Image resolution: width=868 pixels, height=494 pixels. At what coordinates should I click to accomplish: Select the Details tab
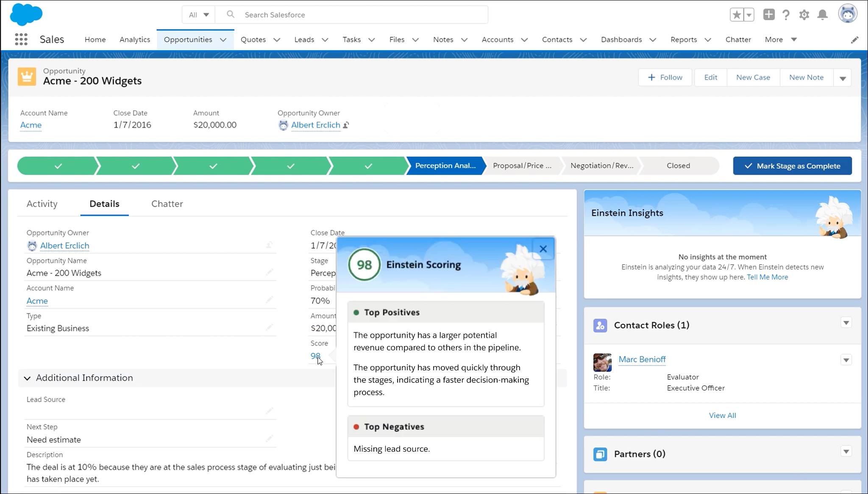click(104, 204)
